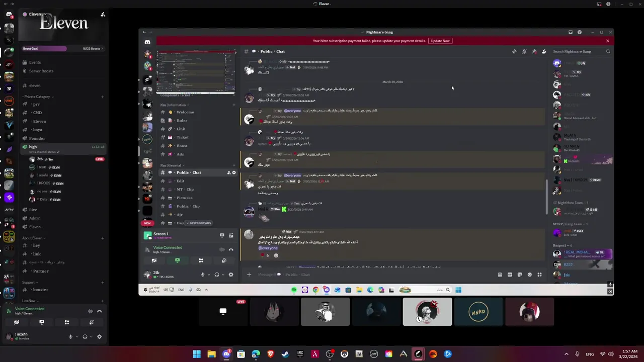Mute microphone in user panel

coord(70,336)
